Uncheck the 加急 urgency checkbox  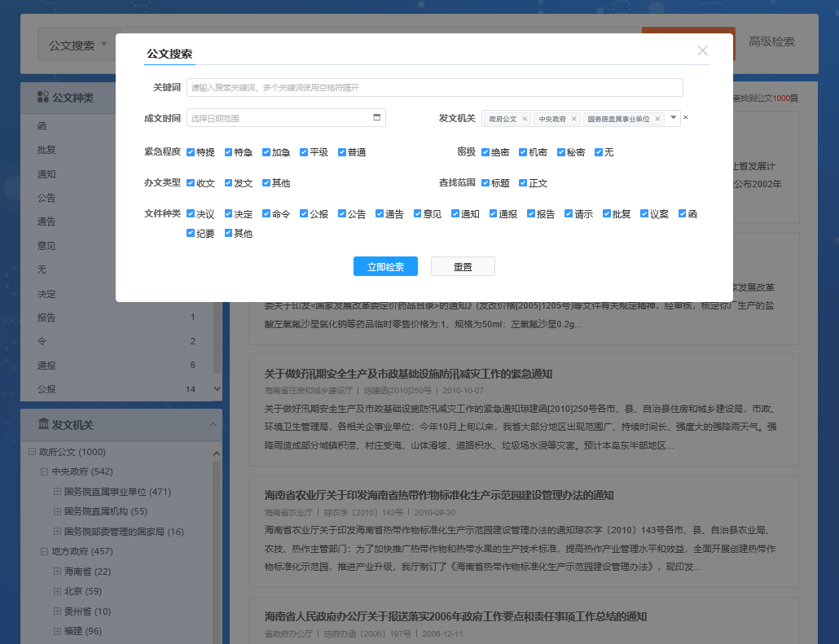pos(266,152)
